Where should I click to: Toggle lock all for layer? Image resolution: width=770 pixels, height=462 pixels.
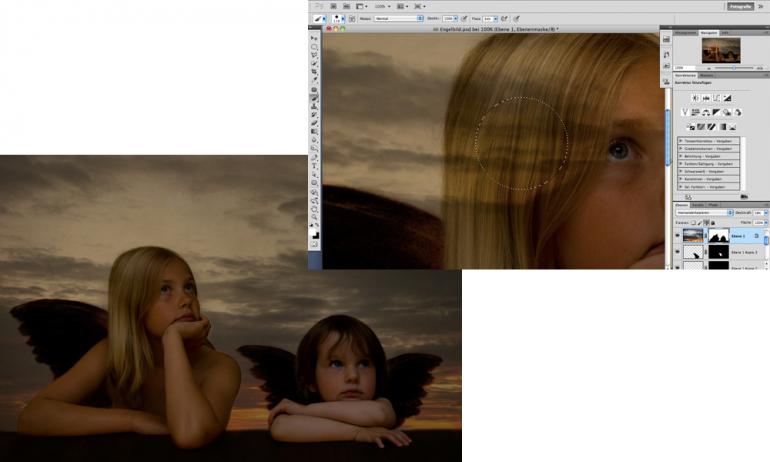coord(713,223)
